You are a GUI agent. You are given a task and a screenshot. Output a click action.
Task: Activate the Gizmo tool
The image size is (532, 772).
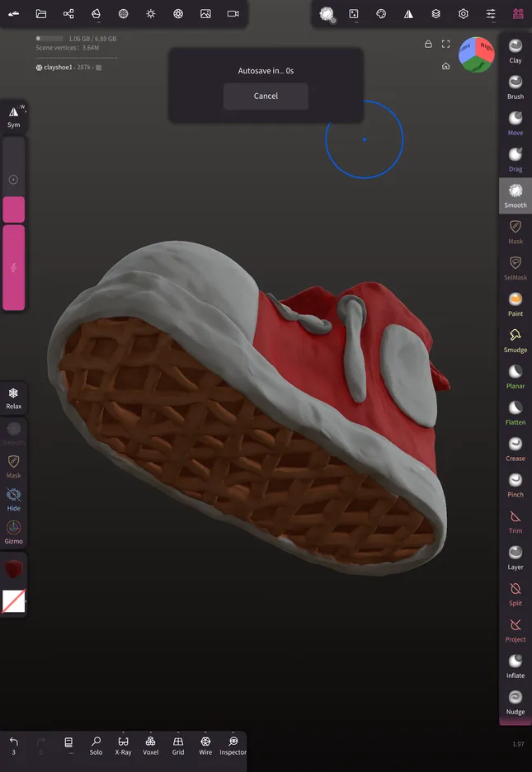click(x=14, y=532)
